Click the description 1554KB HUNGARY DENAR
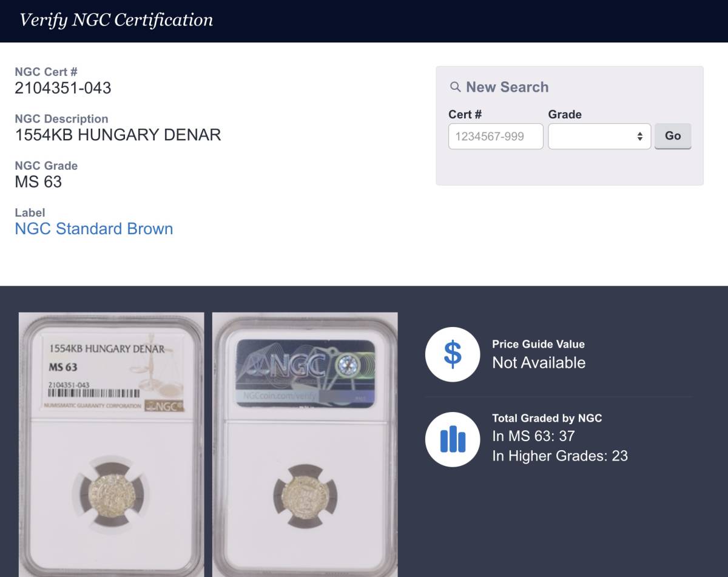 [x=118, y=135]
